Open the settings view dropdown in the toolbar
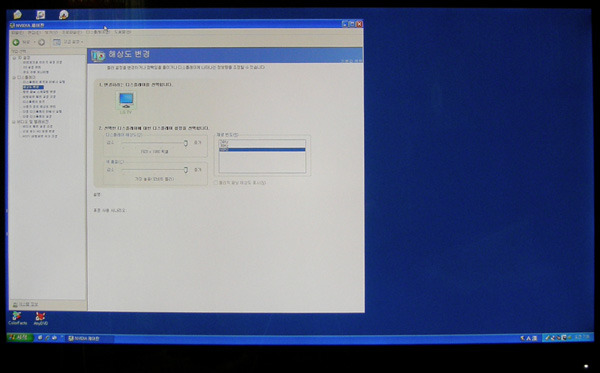 pos(68,42)
